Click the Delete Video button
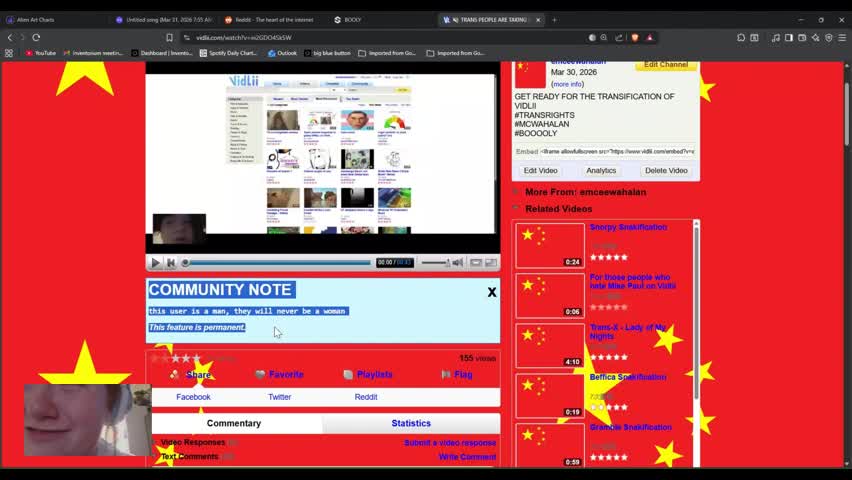Image resolution: width=852 pixels, height=480 pixels. pos(666,170)
